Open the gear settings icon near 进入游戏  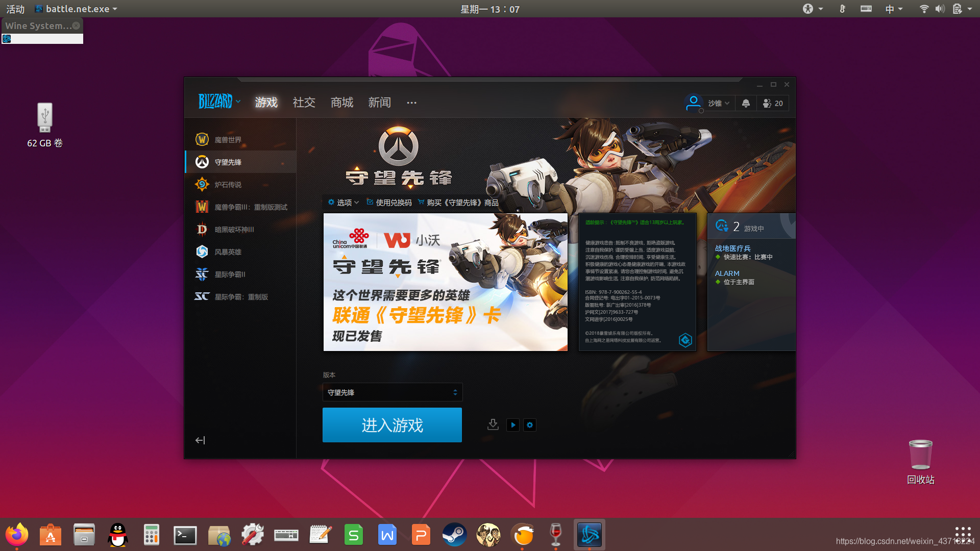(x=530, y=425)
